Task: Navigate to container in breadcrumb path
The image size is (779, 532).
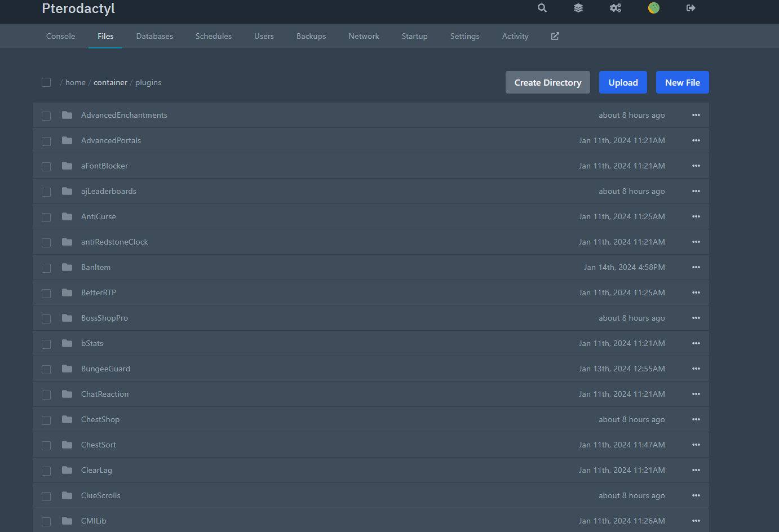Action: coord(110,82)
